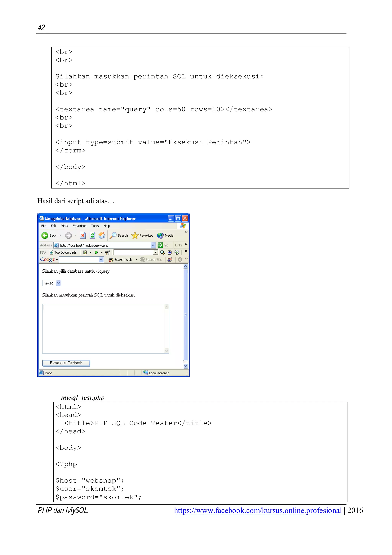Screen dimensions: 392x555
Task: Open the Search Web options arrow
Action: click(136, 260)
